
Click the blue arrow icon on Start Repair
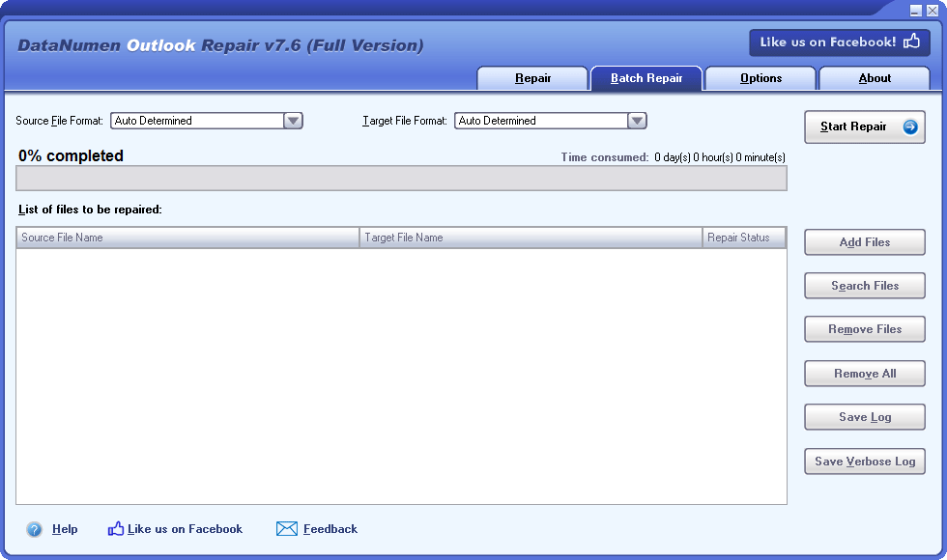[x=910, y=126]
